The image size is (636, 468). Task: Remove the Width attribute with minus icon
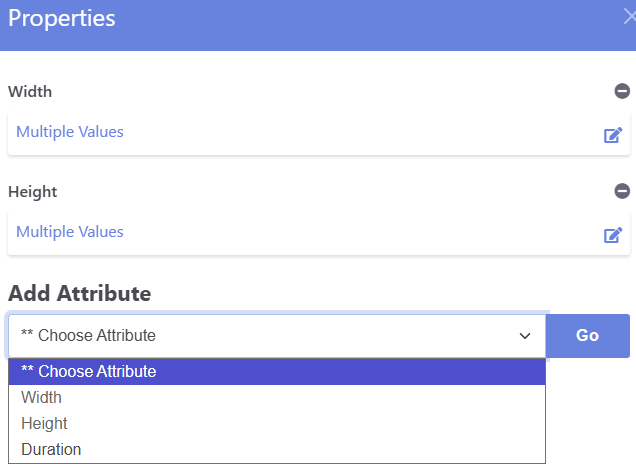[622, 91]
